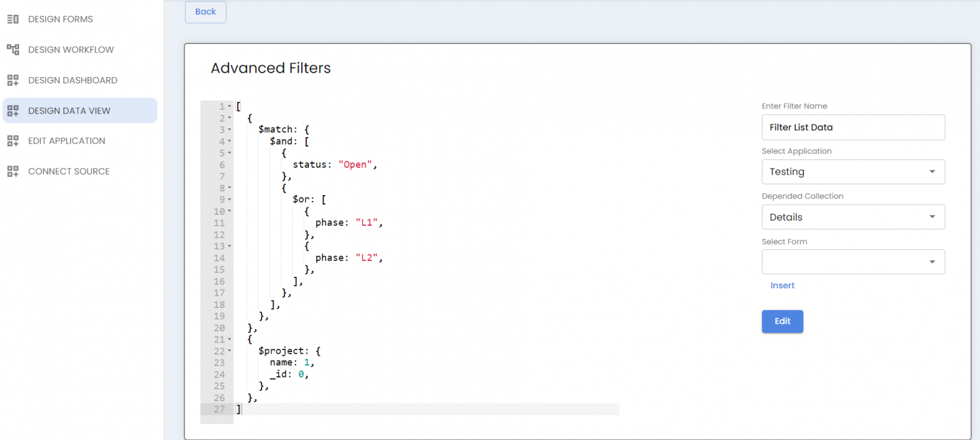Click the DESIGN DATA VIEW icon

[12, 110]
